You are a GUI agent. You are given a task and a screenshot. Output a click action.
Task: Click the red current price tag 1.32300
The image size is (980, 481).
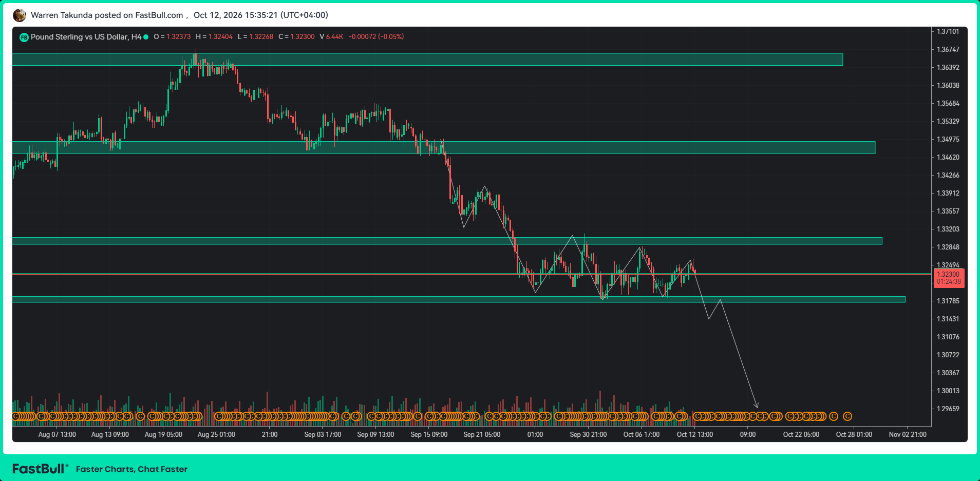(x=948, y=275)
